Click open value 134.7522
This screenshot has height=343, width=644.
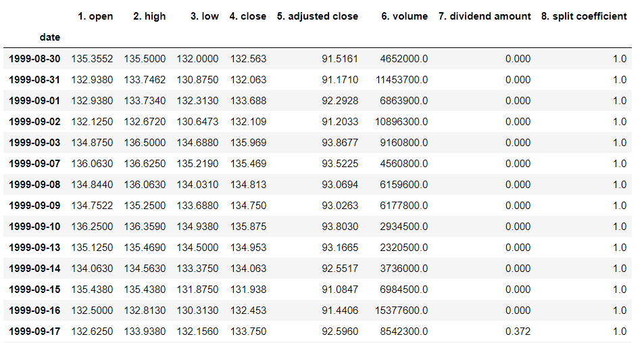pyautogui.click(x=92, y=206)
